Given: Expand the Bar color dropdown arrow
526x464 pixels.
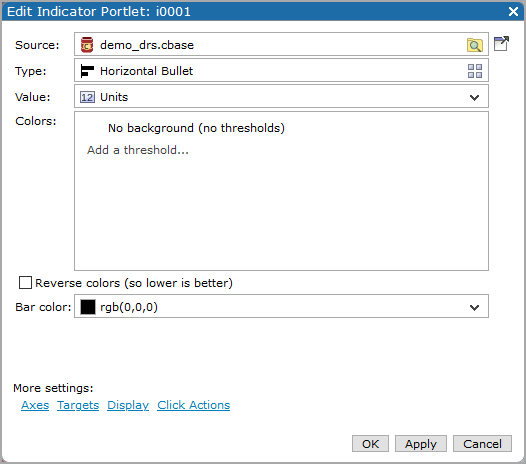Looking at the screenshot, I should [474, 307].
